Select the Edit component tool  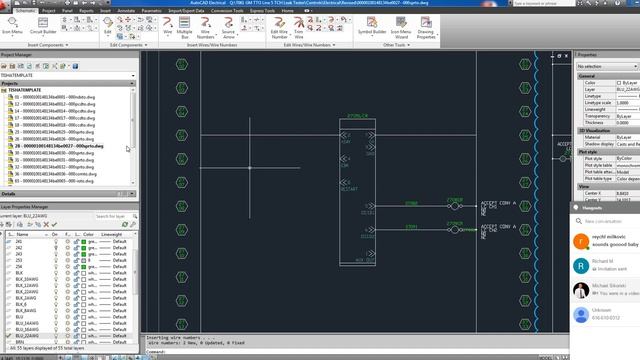(x=108, y=26)
